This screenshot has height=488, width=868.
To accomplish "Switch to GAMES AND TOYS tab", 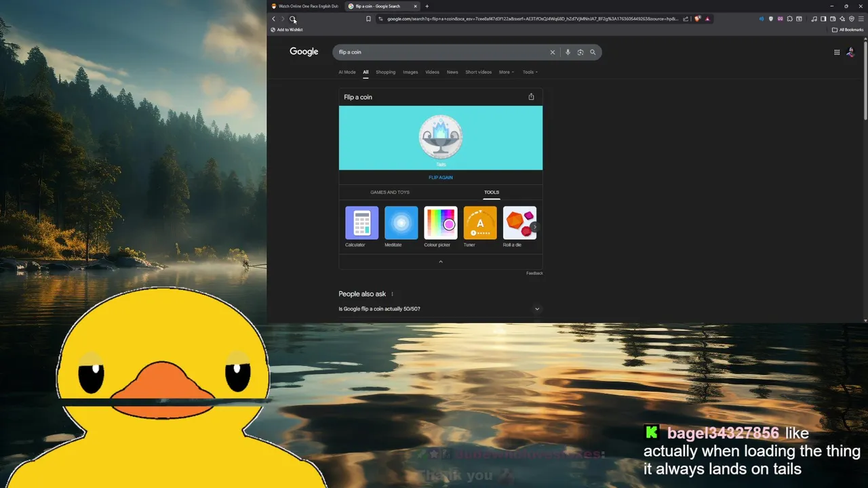I will point(390,192).
